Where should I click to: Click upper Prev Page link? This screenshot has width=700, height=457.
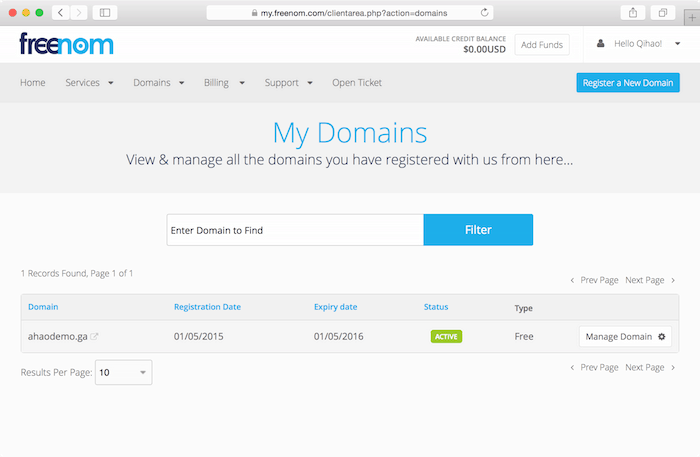[594, 280]
